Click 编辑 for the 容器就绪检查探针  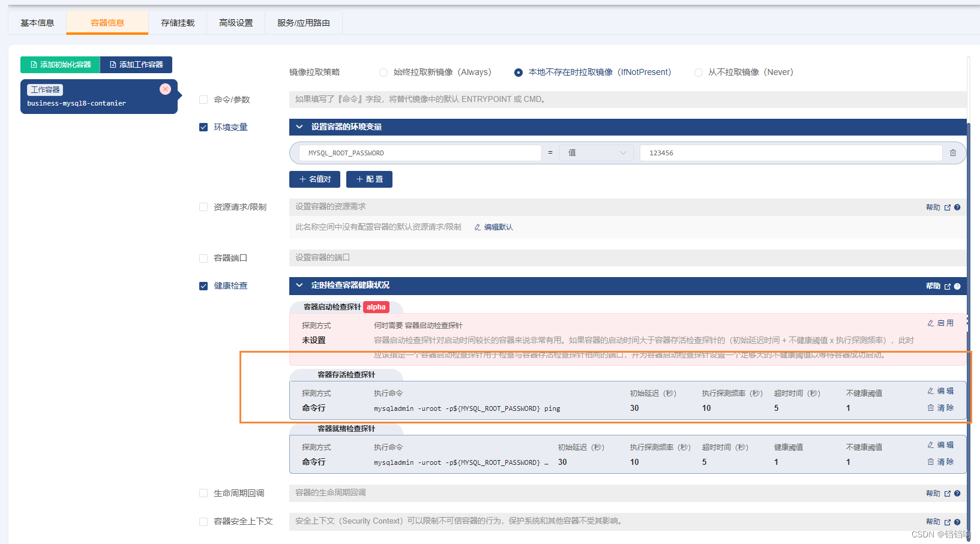point(940,445)
